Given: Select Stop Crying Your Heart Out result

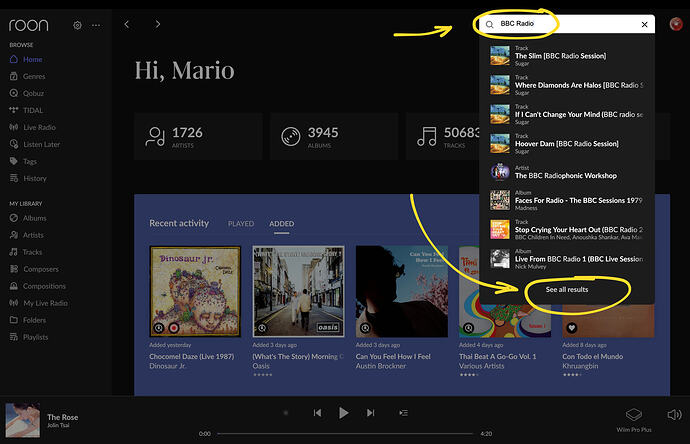Looking at the screenshot, I should coord(567,229).
